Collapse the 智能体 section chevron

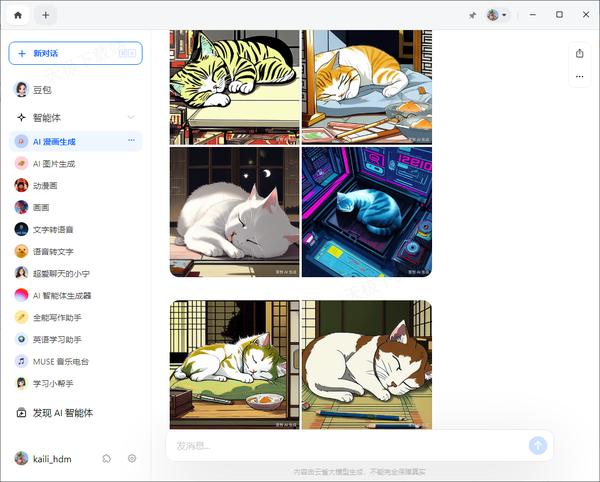tap(131, 117)
